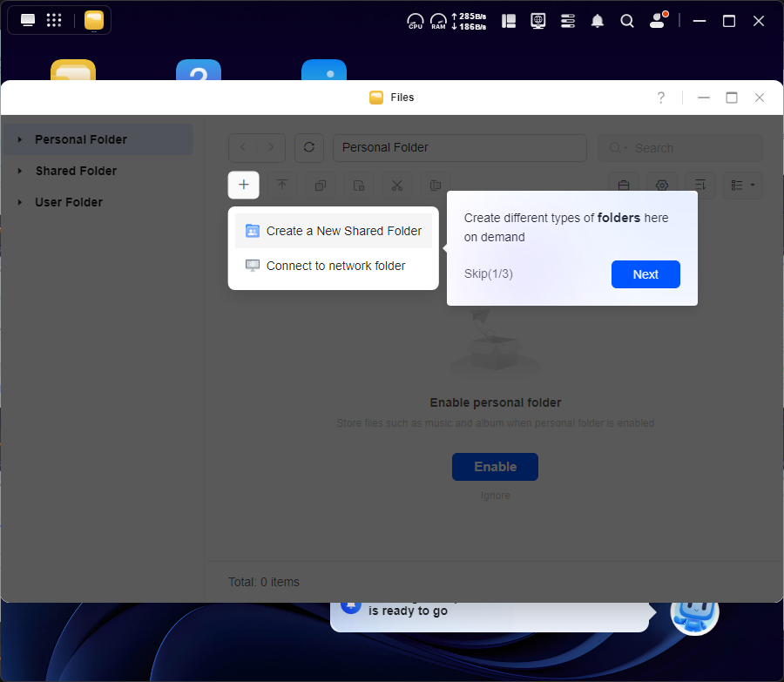Click the settings gear in Files toolbar
Screen dimensions: 784x682
point(662,186)
